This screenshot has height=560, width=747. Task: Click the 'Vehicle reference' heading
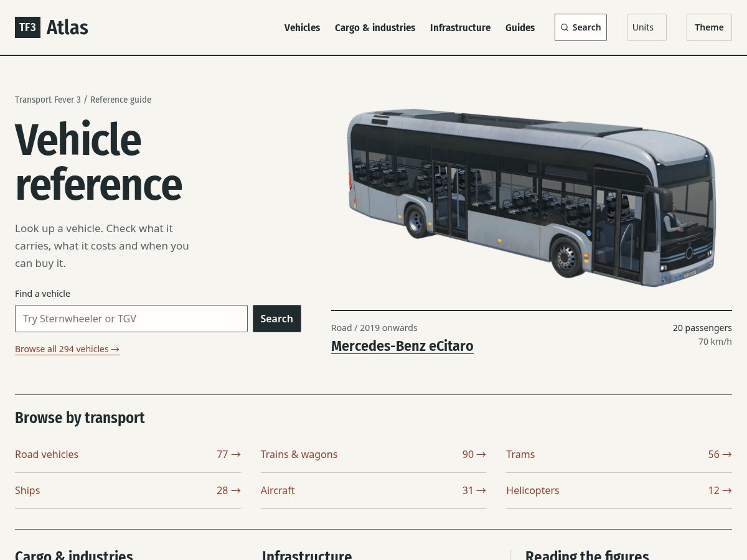tap(98, 162)
